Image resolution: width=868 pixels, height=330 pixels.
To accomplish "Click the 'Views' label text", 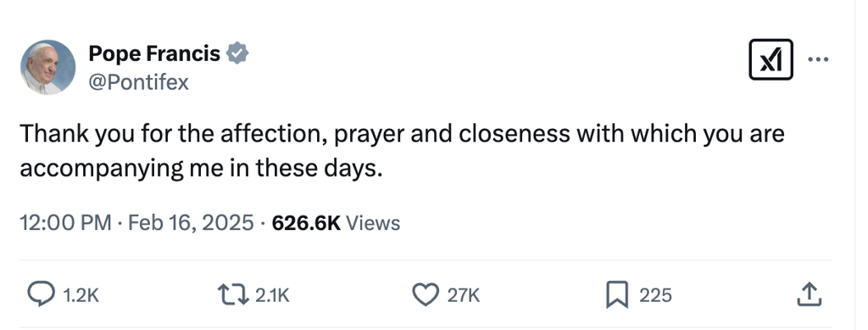I will coord(373,223).
